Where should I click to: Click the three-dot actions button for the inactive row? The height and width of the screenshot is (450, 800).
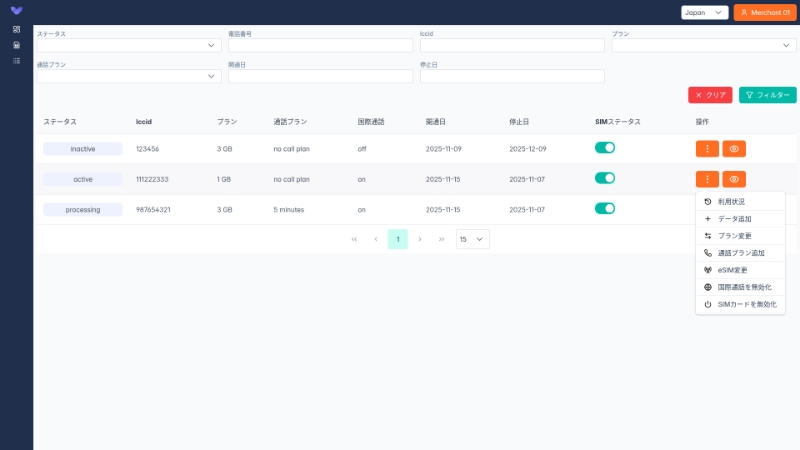coord(707,149)
